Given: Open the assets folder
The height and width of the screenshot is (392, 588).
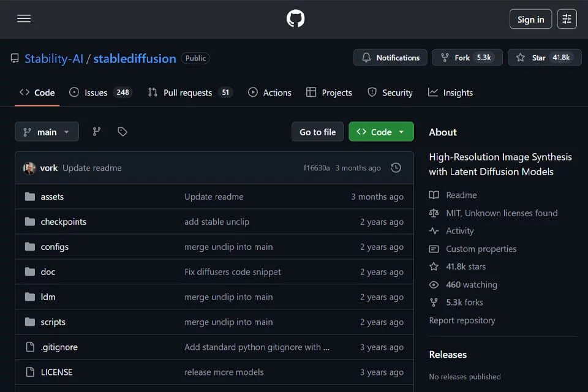Looking at the screenshot, I should 52,197.
